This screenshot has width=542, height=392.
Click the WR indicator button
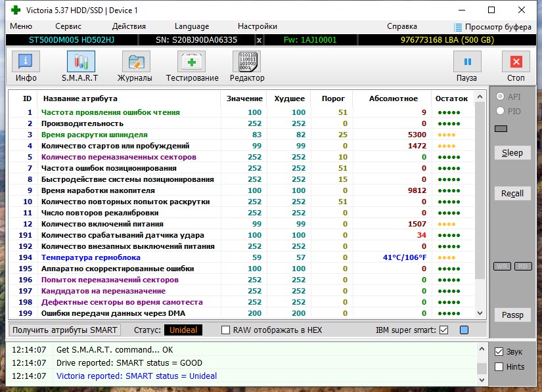pos(502,267)
